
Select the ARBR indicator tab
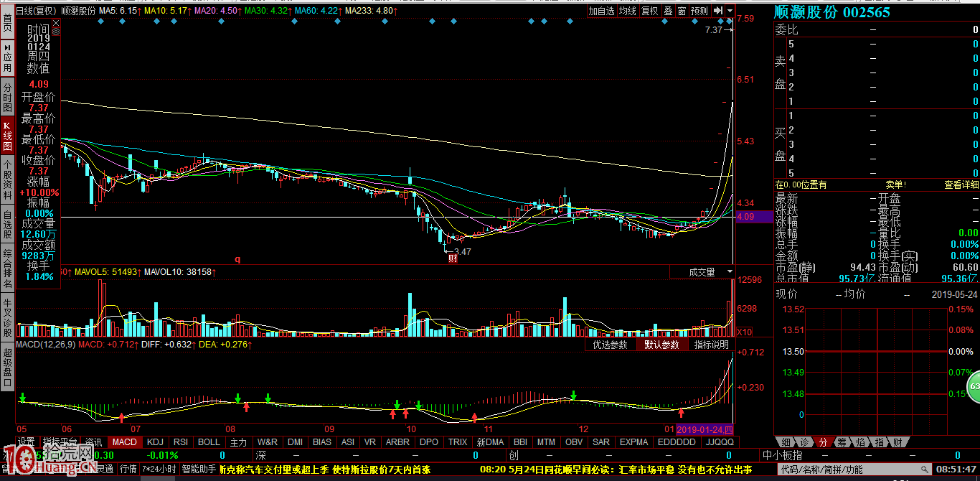point(398,442)
